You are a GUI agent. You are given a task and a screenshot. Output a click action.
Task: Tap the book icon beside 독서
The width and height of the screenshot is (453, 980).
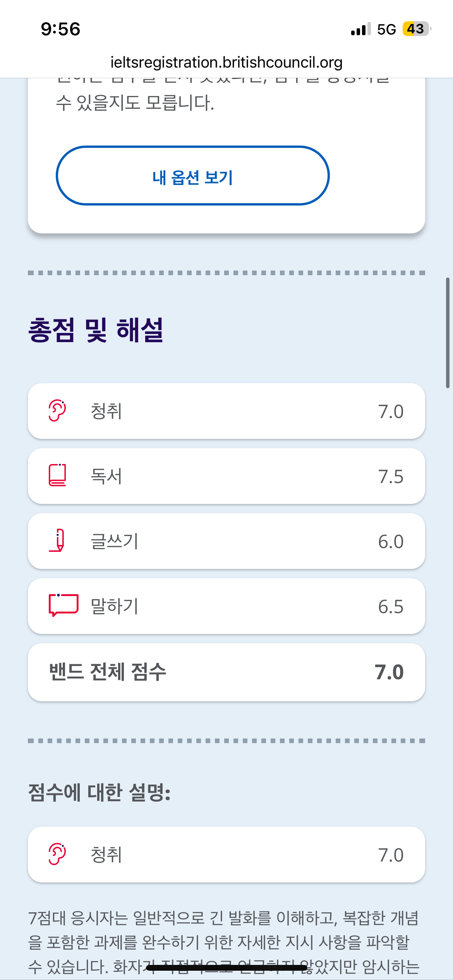(x=57, y=475)
